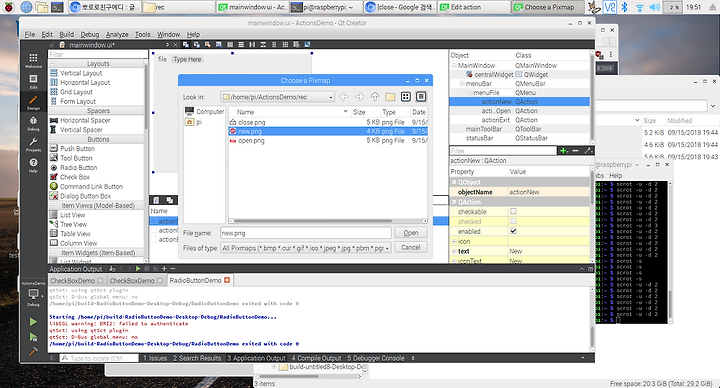The width and height of the screenshot is (720, 388).
Task: Open the ActionsDemo kit selector monitor icon
Action: [x=33, y=295]
